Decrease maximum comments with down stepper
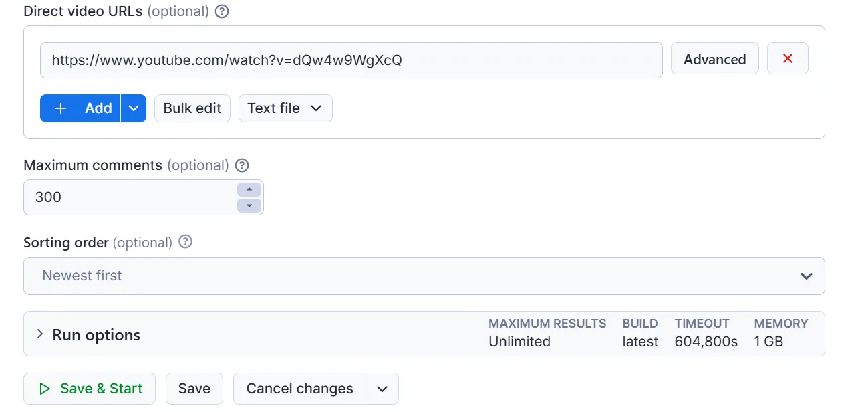 (249, 205)
